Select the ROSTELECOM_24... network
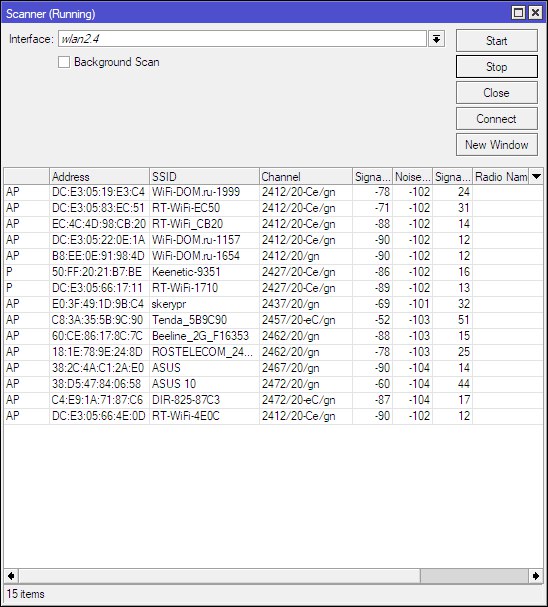548x607 pixels. click(x=274, y=352)
